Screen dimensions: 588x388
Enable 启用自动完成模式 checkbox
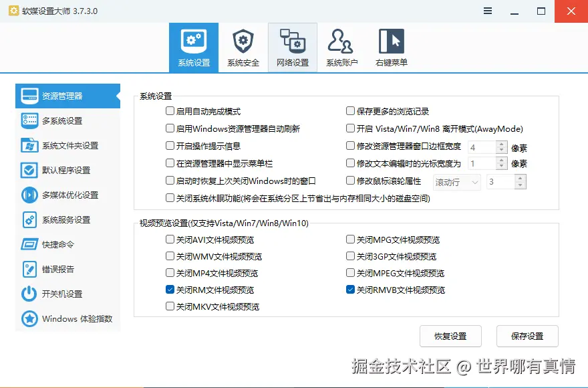click(170, 111)
